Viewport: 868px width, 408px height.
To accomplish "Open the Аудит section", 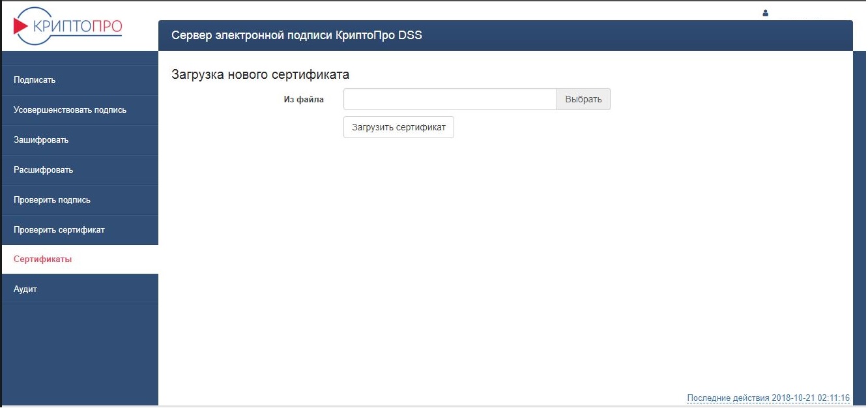I will pyautogui.click(x=80, y=289).
